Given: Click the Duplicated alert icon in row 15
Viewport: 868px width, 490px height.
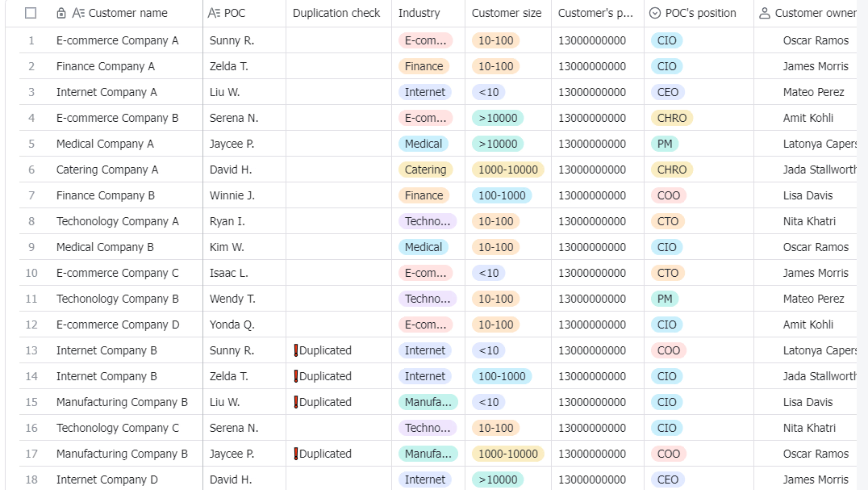Looking at the screenshot, I should point(295,402).
